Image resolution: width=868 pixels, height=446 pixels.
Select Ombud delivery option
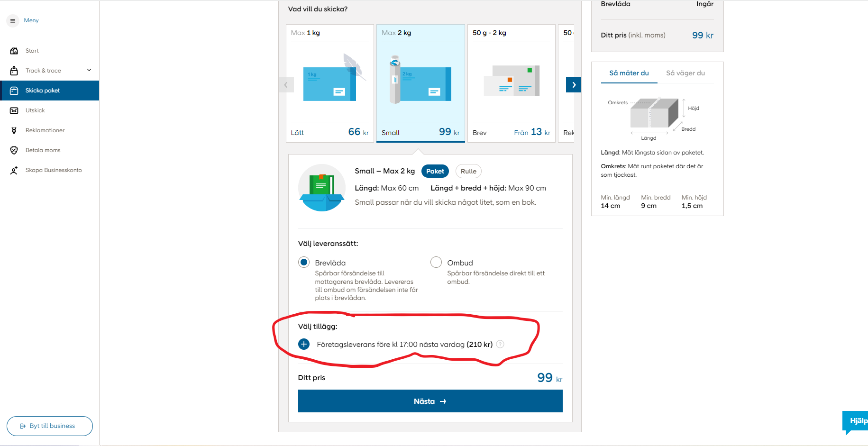pos(436,263)
